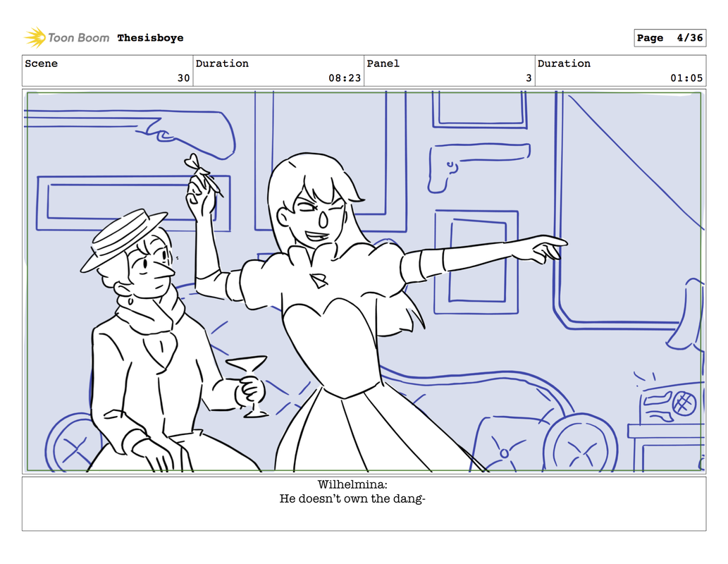Click the 'Page 4/36' indicator

[670, 38]
